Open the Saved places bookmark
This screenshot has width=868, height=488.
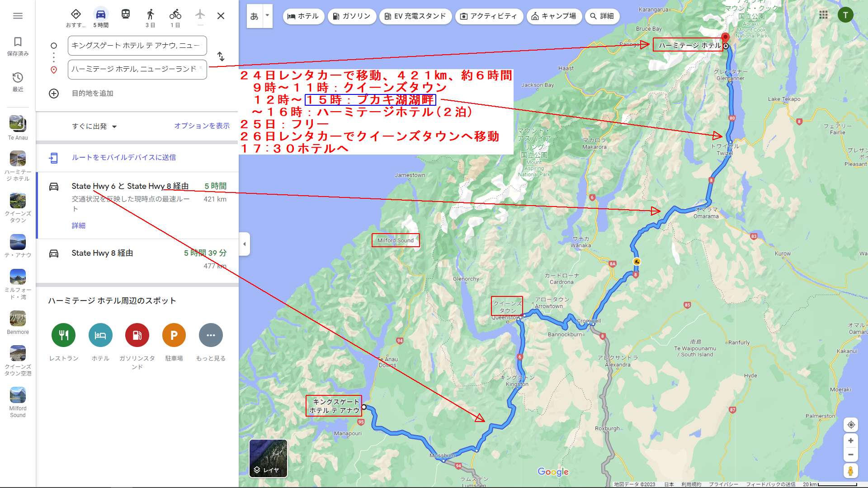point(18,47)
